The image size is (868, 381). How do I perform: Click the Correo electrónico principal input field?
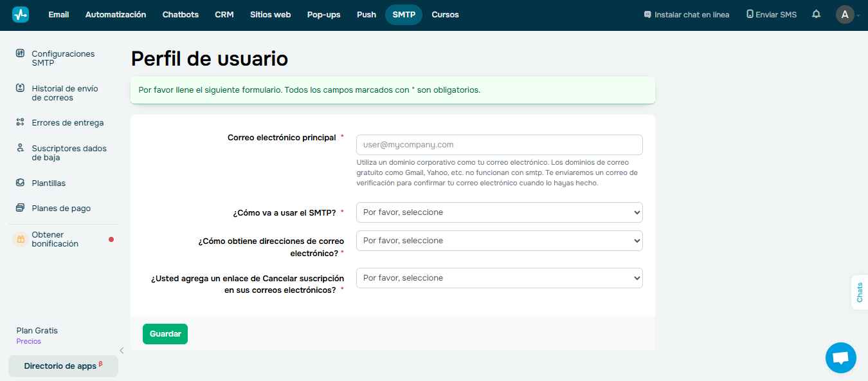point(499,144)
